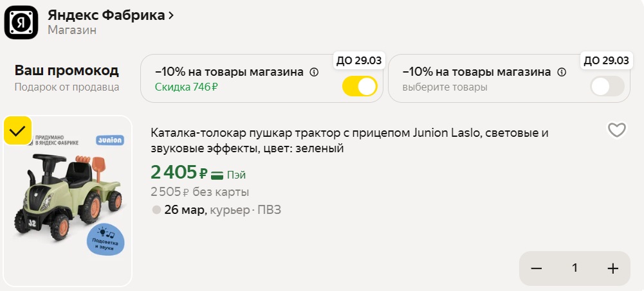
Task: Click the 26 мар delivery info
Action: tap(185, 210)
